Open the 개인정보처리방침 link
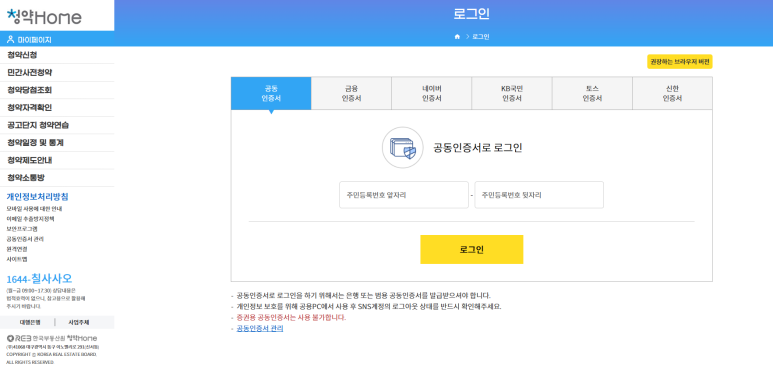The height and width of the screenshot is (388, 773). tap(37, 197)
